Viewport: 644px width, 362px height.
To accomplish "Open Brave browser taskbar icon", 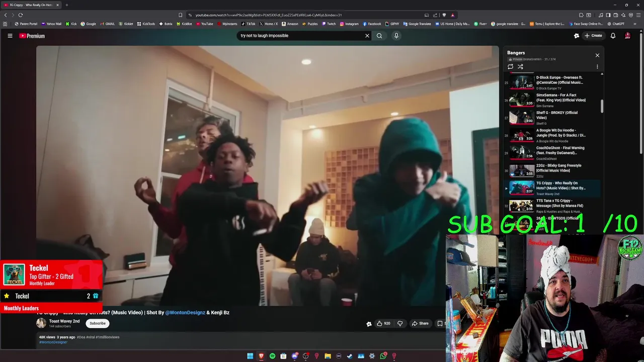I will (x=261, y=356).
